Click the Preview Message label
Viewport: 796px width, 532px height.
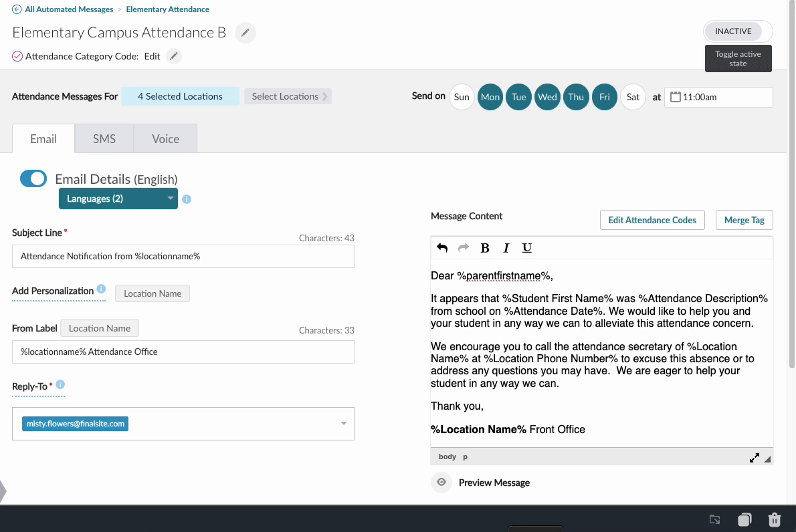pos(494,483)
